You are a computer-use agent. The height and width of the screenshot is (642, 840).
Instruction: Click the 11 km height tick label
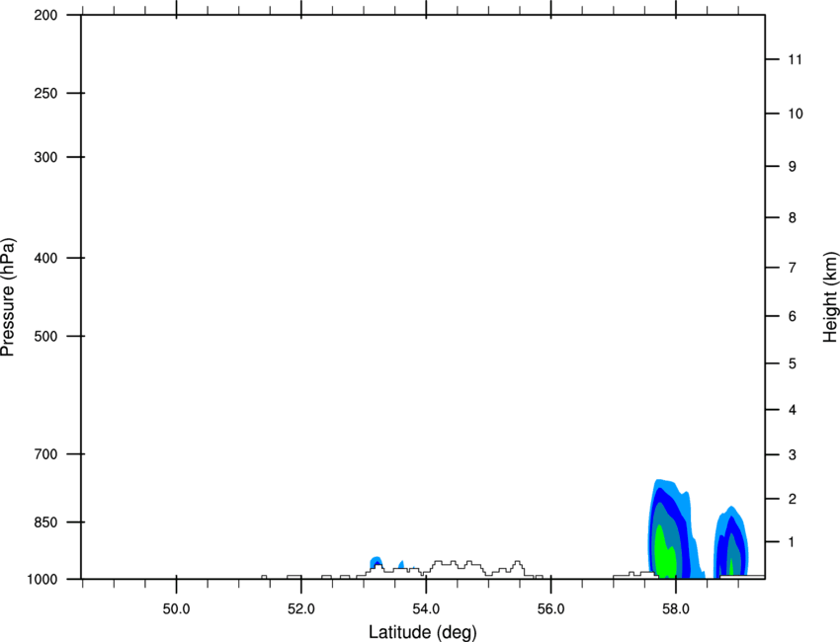coord(795,59)
